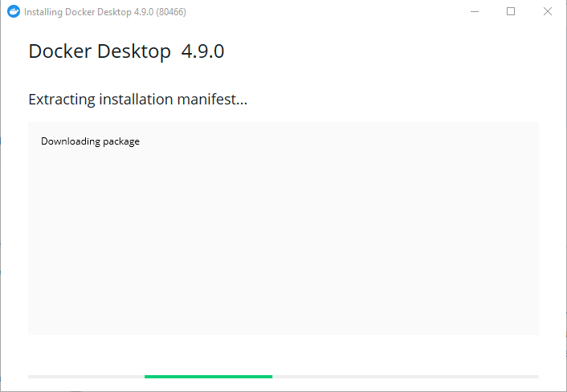Click the center of the gray log panel

click(283, 228)
